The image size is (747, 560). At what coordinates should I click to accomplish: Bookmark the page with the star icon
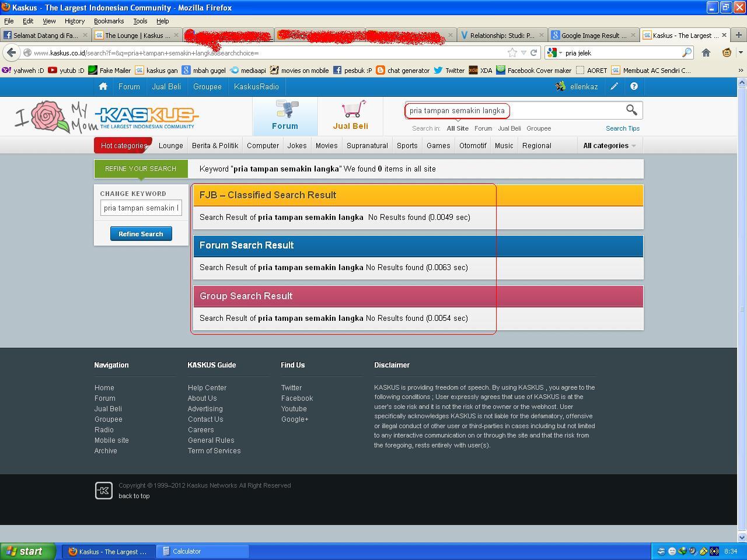[x=512, y=52]
